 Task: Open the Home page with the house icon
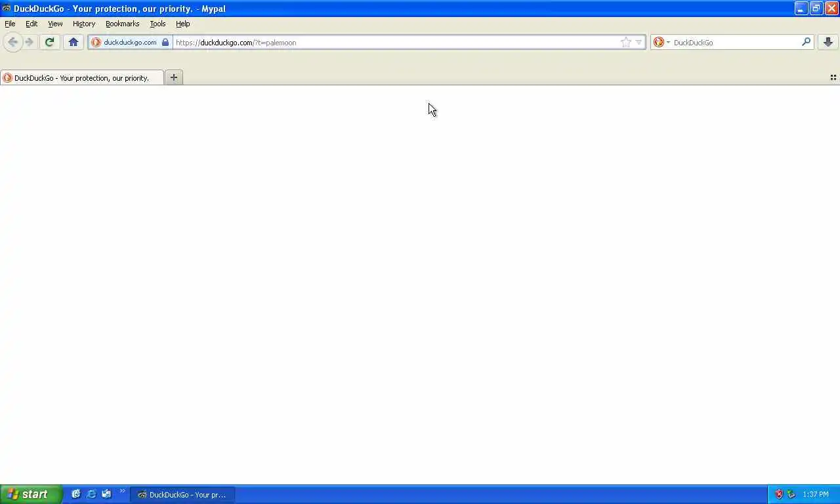73,42
